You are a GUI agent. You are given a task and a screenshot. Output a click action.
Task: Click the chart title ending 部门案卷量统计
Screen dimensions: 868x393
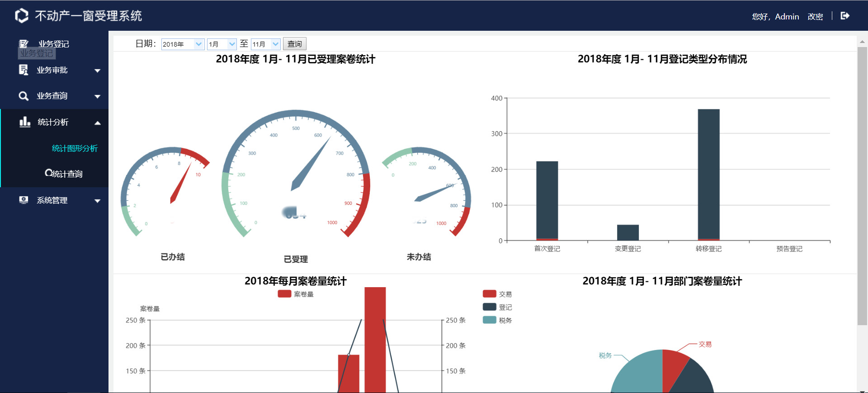[662, 281]
